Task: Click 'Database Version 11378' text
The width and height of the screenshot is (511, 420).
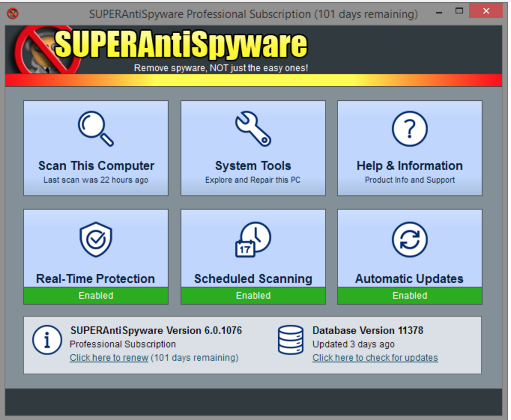Action: pyautogui.click(x=368, y=331)
